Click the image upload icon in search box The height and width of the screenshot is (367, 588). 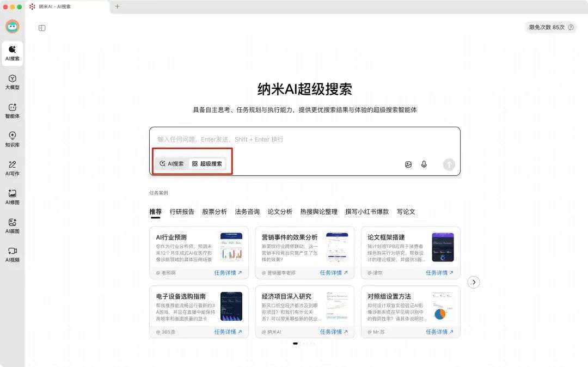click(408, 164)
